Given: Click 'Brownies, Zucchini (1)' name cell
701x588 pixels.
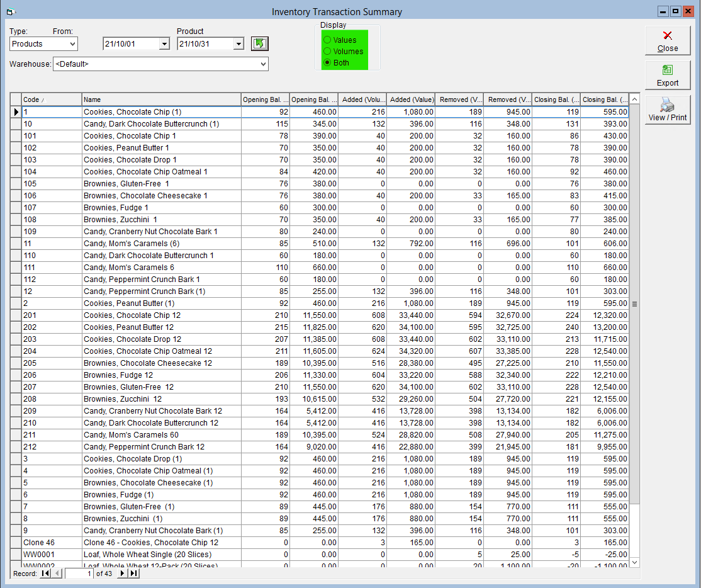Looking at the screenshot, I should point(161,519).
